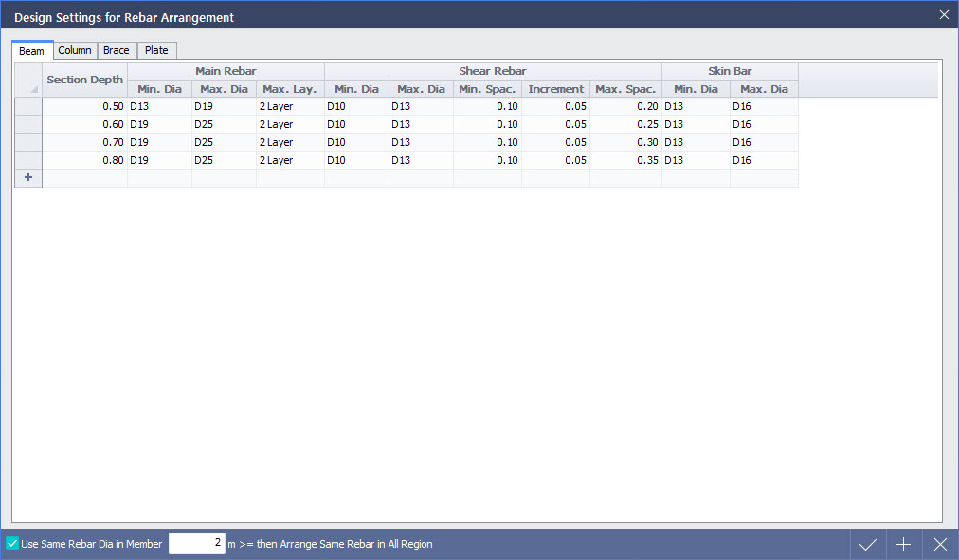Click the plus add icon at bottom right
This screenshot has height=560, width=959.
pos(903,544)
